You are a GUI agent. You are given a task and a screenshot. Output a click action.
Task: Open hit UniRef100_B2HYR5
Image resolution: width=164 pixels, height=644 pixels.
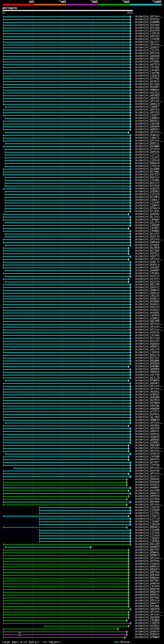[x=147, y=31]
